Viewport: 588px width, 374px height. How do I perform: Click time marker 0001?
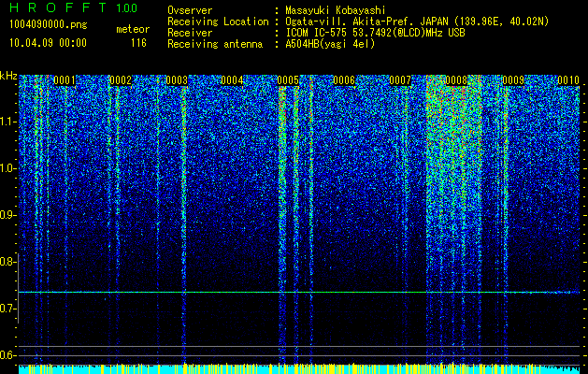click(65, 80)
